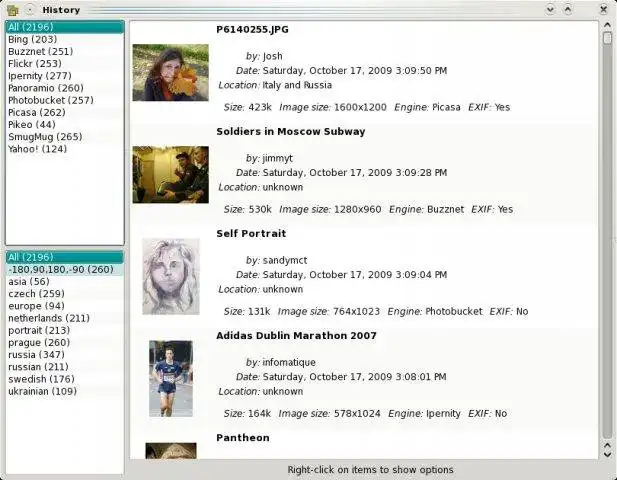This screenshot has height=480, width=617.
Task: Click author name Josh
Action: pyautogui.click(x=272, y=56)
